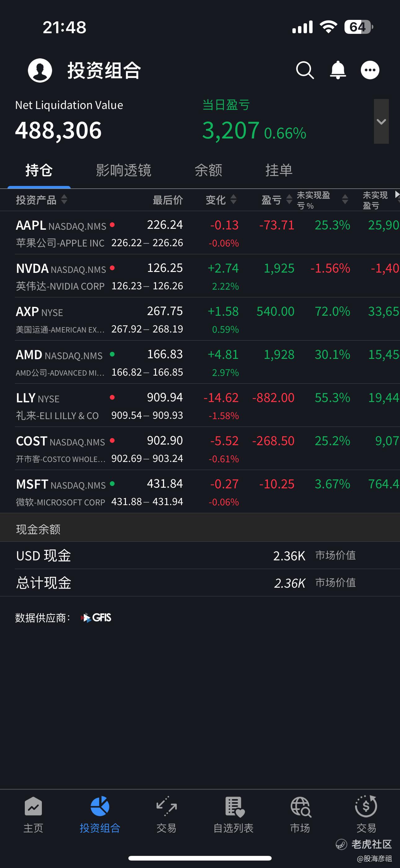Sort by 投资产品 column arrows
The image size is (400, 868).
pyautogui.click(x=64, y=200)
